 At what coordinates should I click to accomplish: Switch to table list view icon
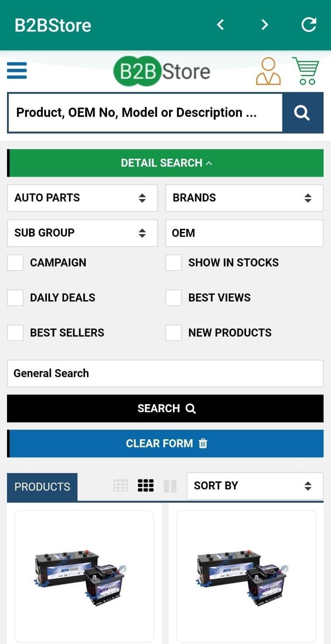(120, 486)
